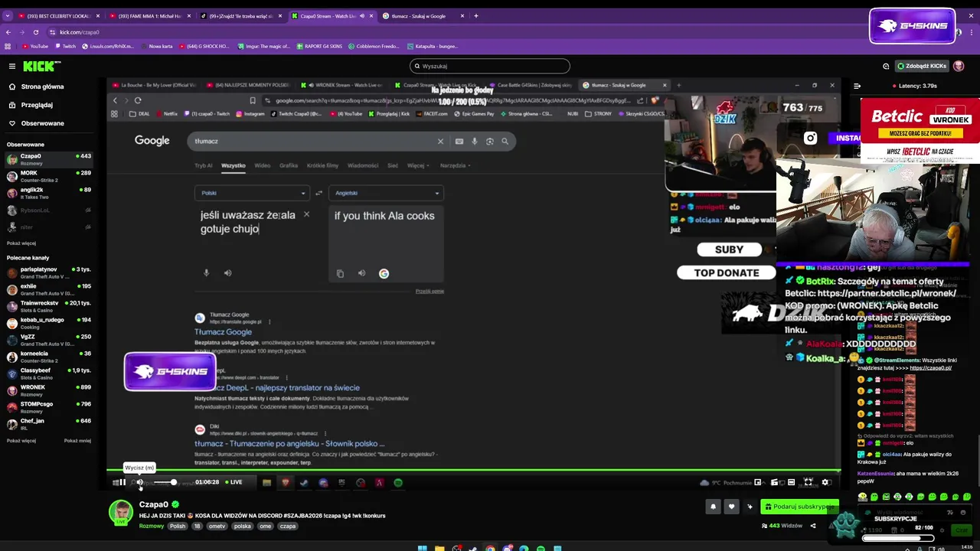Open the czapa0.pl link in chat
980x551 pixels.
[x=930, y=368]
